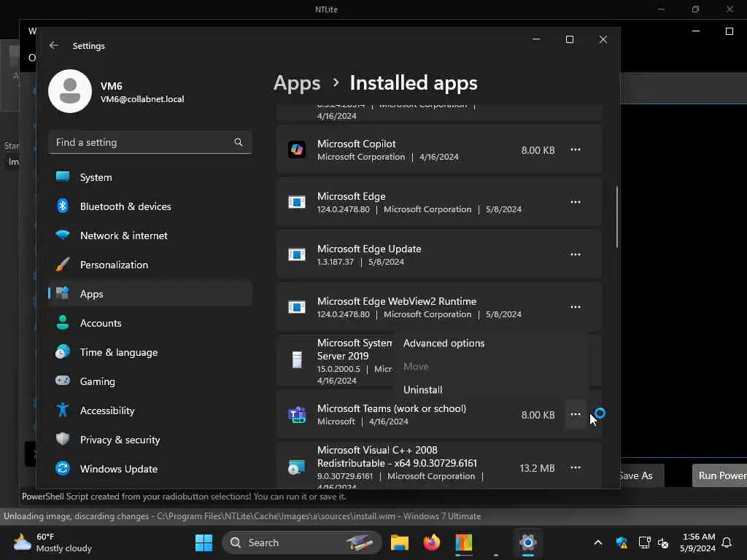Click Save As button in background window
This screenshot has height=560, width=747.
click(x=641, y=475)
